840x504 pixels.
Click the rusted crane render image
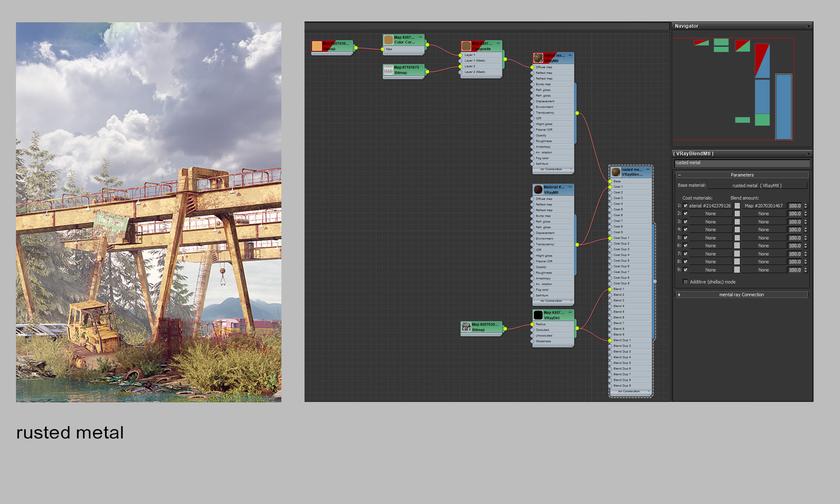(149, 212)
